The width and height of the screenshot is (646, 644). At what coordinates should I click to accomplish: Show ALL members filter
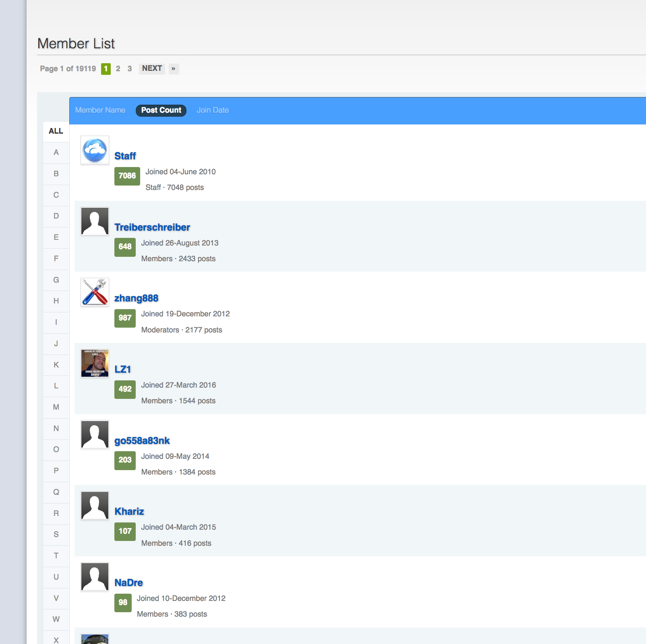(x=56, y=131)
